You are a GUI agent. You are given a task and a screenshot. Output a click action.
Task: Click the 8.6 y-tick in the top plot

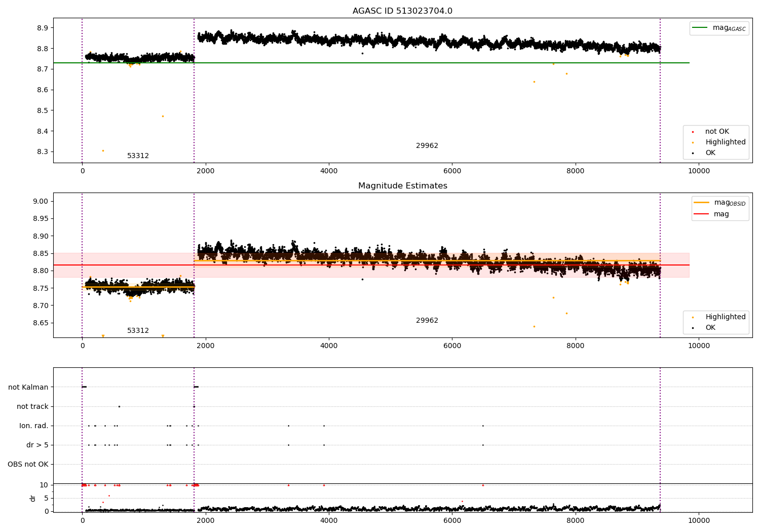[x=43, y=90]
